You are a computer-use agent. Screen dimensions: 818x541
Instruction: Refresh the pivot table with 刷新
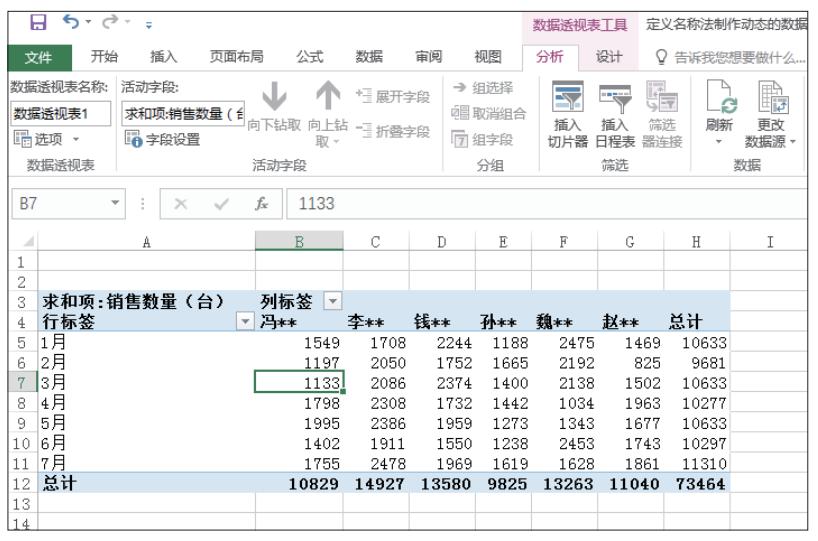point(719,113)
